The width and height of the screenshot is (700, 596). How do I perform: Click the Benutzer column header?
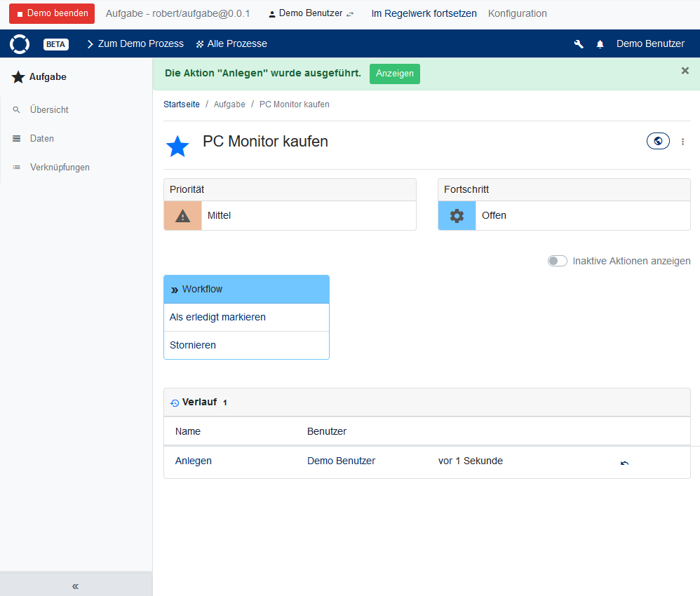click(x=327, y=432)
